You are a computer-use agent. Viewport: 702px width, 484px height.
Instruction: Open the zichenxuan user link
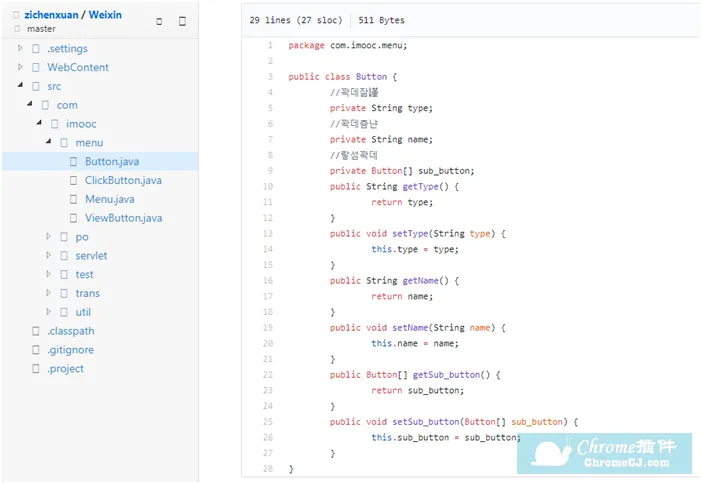tap(51, 15)
